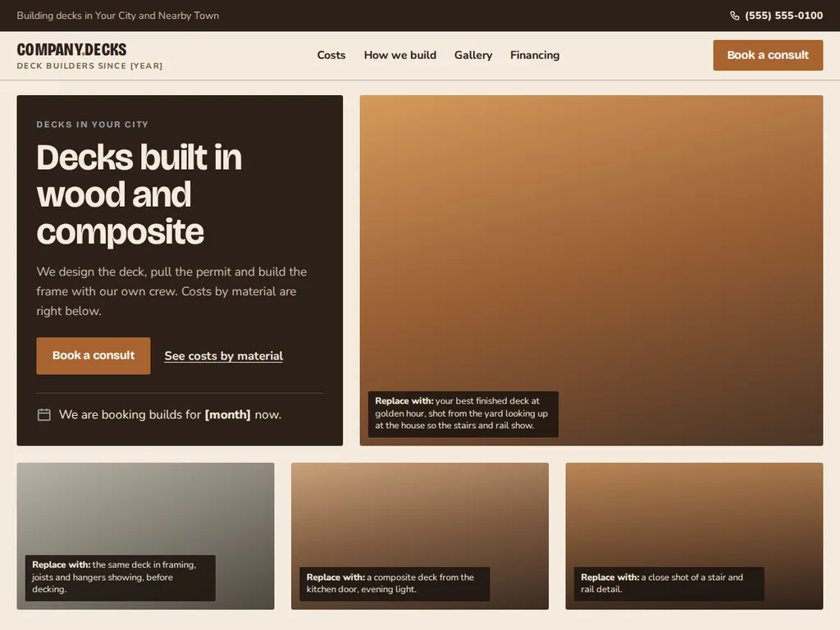Image resolution: width=840 pixels, height=630 pixels.
Task: Call the (555) 555-0100 phone number
Action: tap(783, 16)
